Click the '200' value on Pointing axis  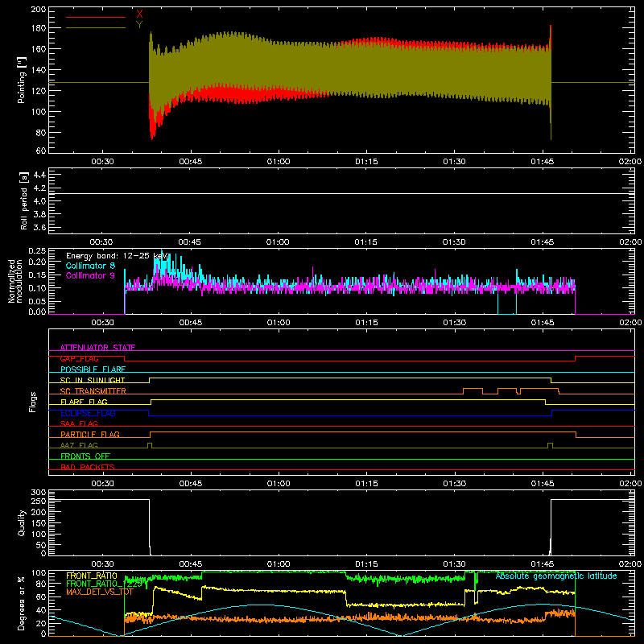[39, 9]
